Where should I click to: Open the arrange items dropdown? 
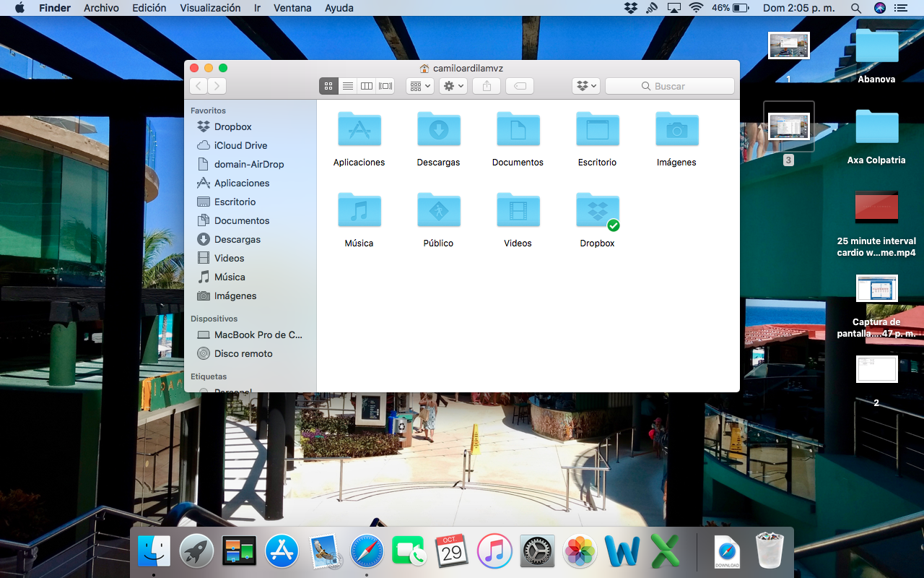(x=419, y=86)
